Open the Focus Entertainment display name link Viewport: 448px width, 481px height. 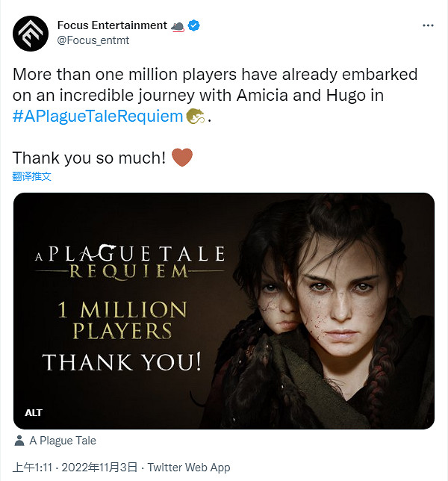click(x=112, y=25)
